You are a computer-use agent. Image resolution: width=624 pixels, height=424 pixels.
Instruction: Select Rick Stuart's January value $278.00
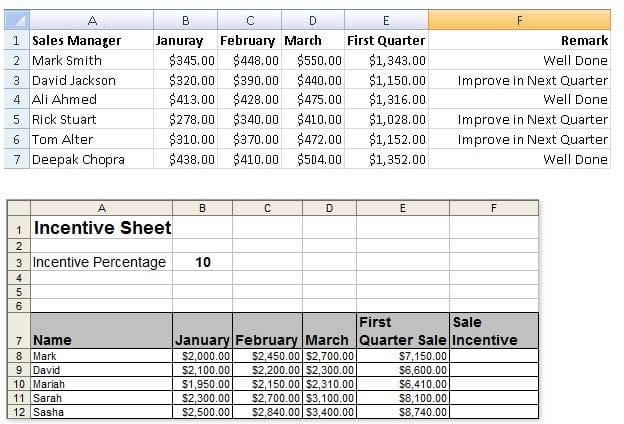click(x=185, y=119)
